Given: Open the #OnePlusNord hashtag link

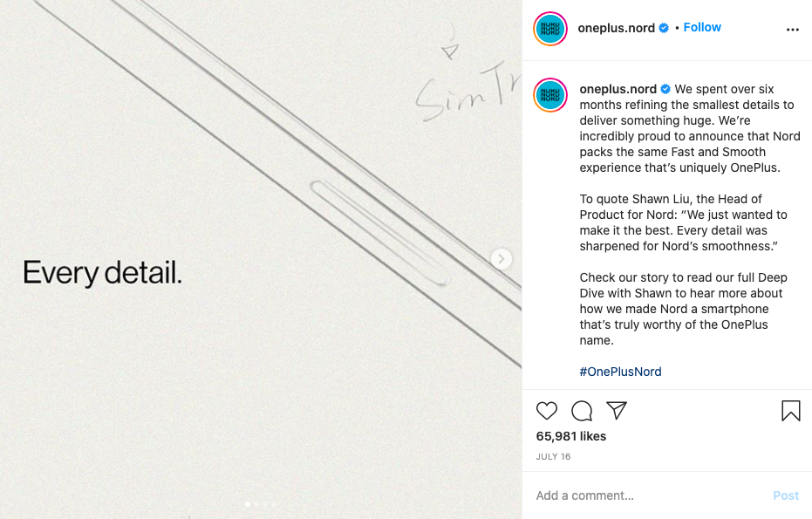Looking at the screenshot, I should click(x=620, y=372).
